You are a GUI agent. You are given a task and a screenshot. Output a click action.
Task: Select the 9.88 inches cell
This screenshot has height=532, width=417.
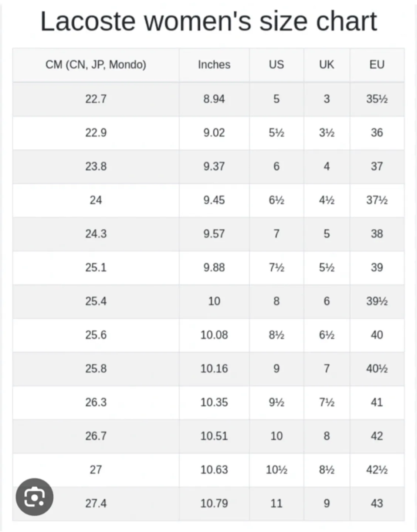(x=214, y=267)
